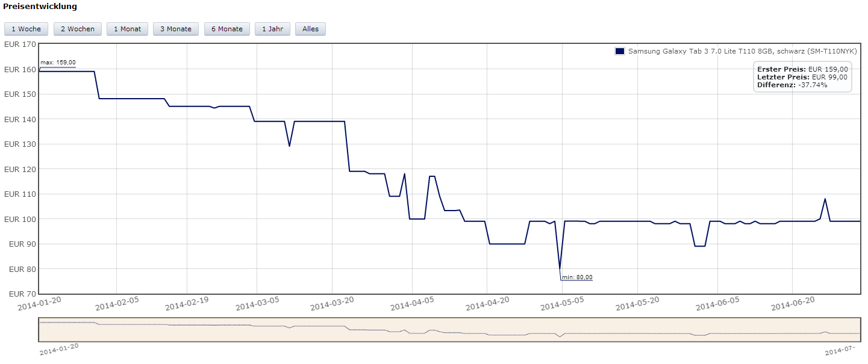Click inside the beige range overview strip

[x=449, y=329]
